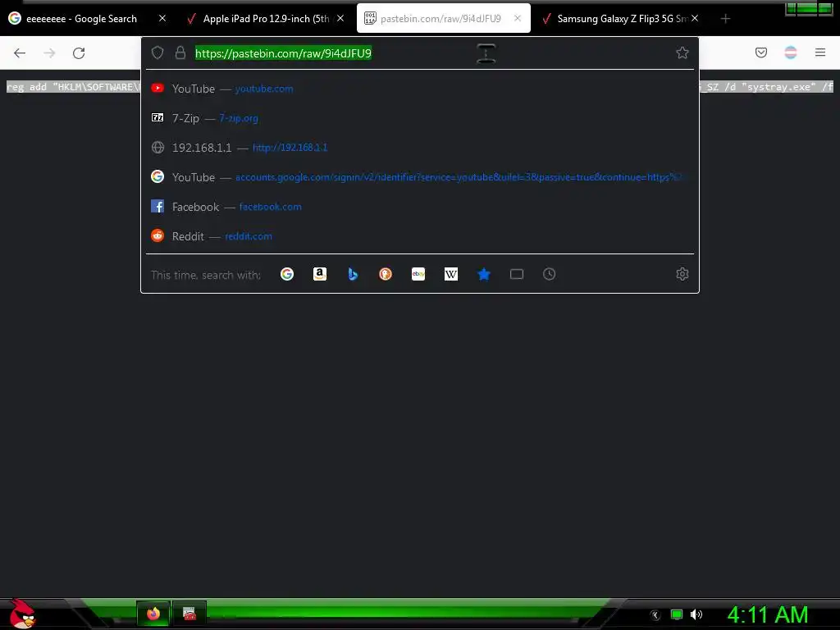
Task: Open the 7-Zip 7-zip.org suggestion
Action: 420,118
